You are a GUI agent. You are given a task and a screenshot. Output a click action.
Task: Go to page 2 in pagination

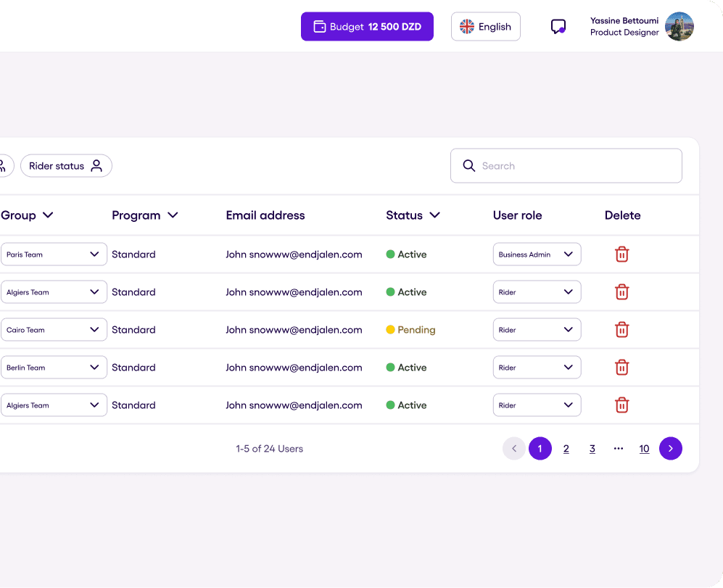pos(566,449)
